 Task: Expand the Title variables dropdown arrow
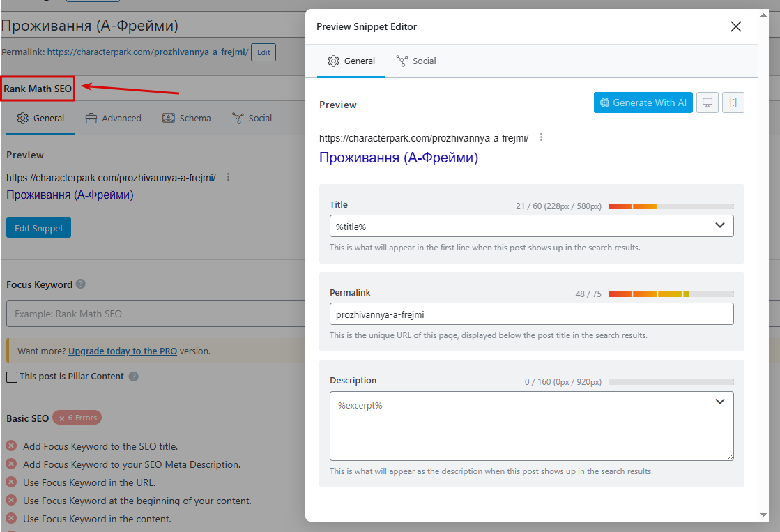(x=720, y=226)
